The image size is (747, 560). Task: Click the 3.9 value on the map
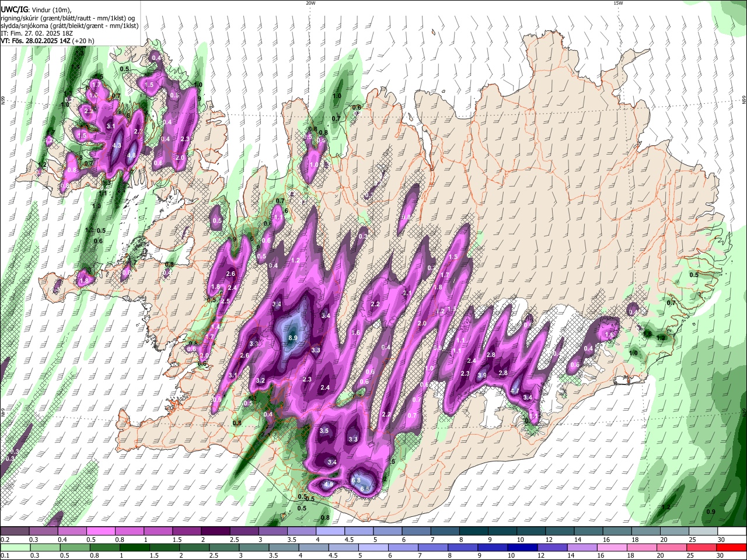coord(482,375)
